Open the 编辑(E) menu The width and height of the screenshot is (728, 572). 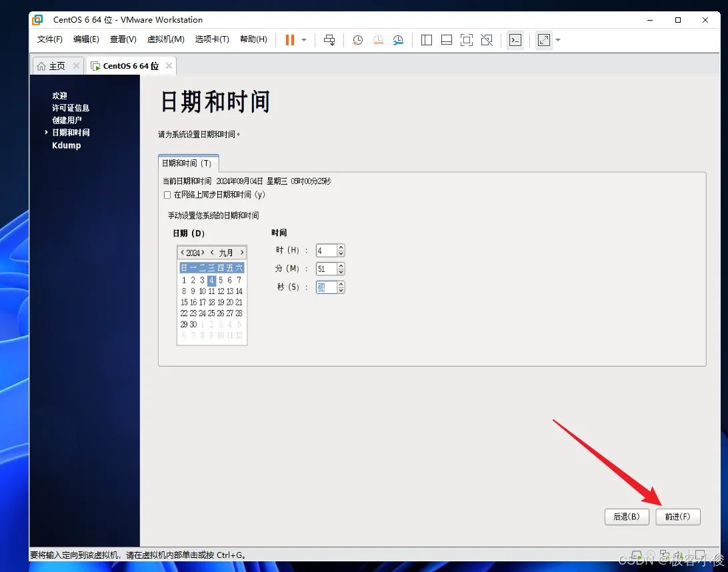point(86,39)
